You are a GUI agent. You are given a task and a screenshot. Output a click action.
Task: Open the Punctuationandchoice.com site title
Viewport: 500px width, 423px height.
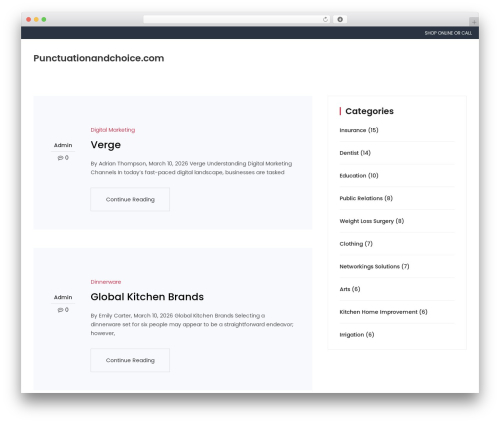tap(99, 58)
